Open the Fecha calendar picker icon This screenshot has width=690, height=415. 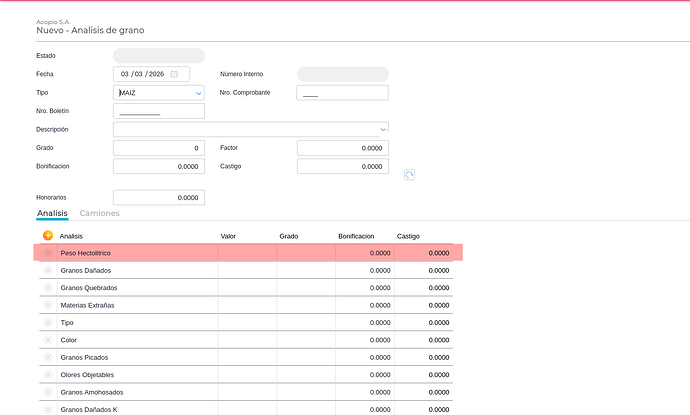click(x=174, y=74)
